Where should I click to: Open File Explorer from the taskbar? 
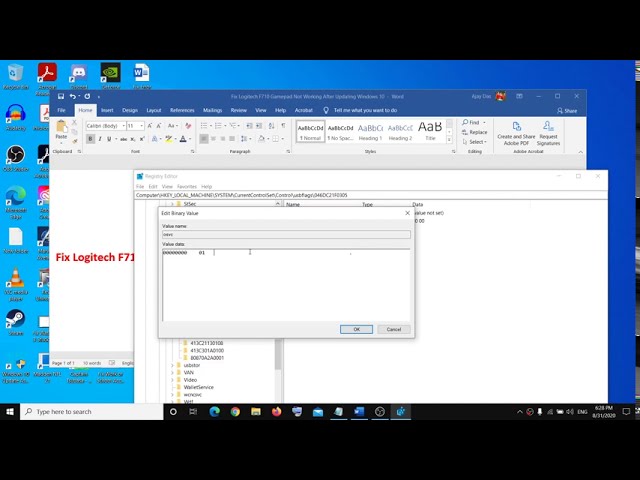point(256,412)
